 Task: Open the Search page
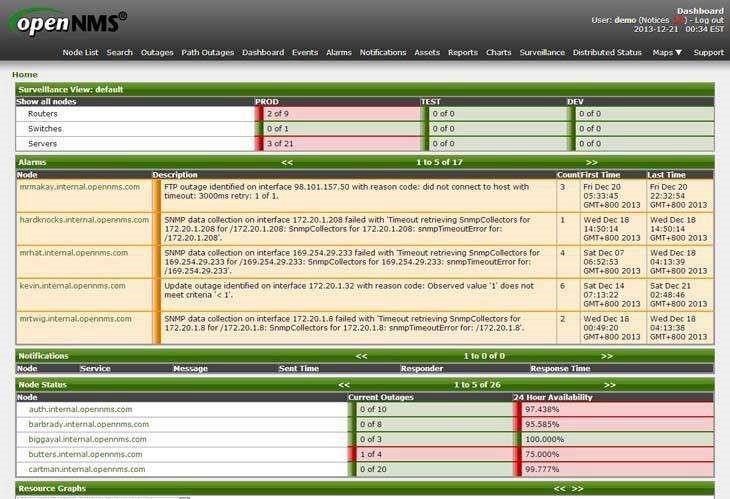coord(120,53)
